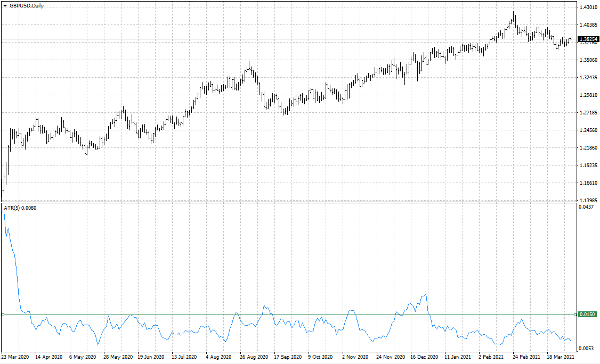Click the 0.0053 ATR scale value

click(x=586, y=349)
